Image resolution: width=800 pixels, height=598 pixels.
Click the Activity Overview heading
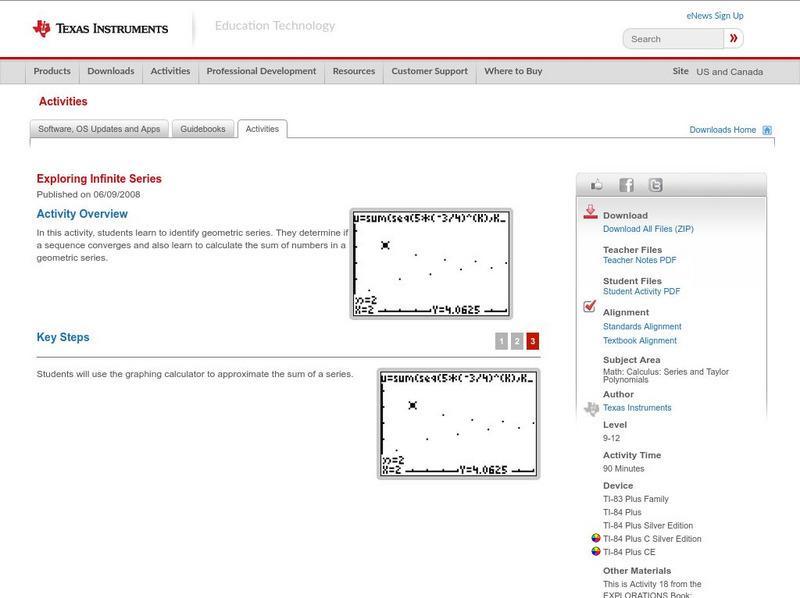pos(82,214)
